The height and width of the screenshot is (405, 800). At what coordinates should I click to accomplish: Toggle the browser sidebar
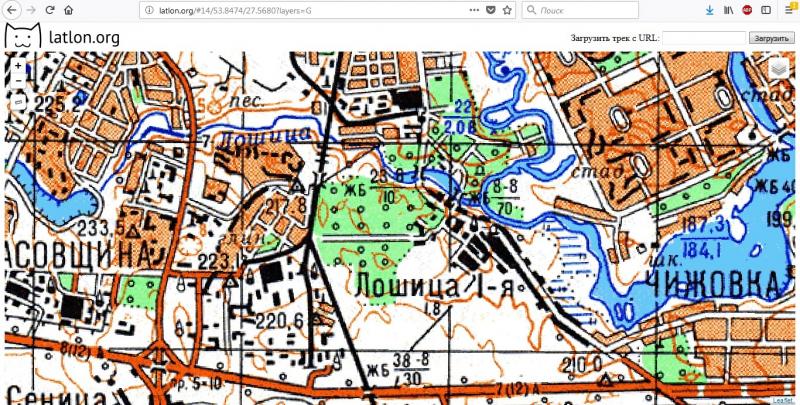764,10
